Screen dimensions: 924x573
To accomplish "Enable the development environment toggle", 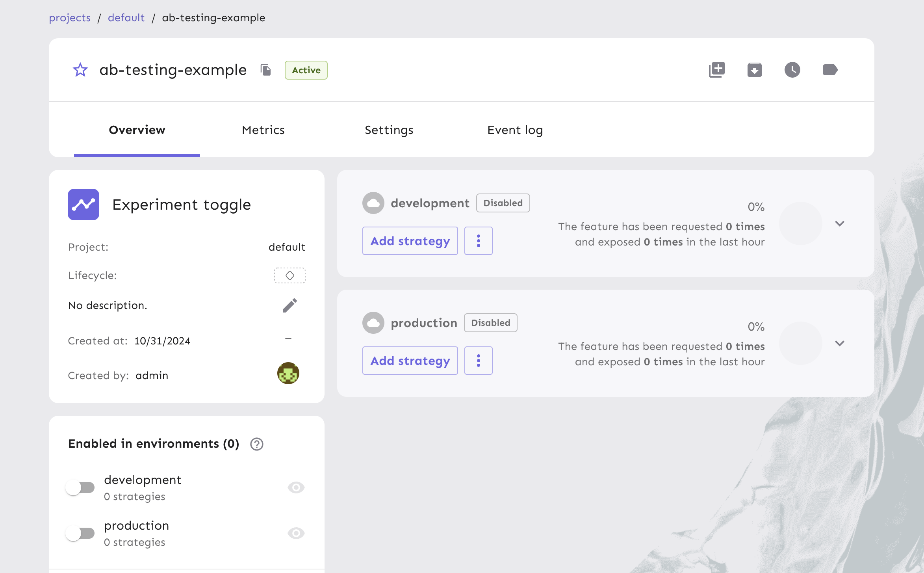I will tap(80, 487).
